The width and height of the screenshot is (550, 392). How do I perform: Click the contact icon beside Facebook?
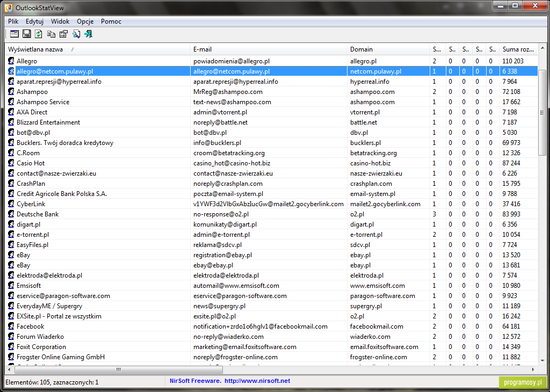coord(11,326)
